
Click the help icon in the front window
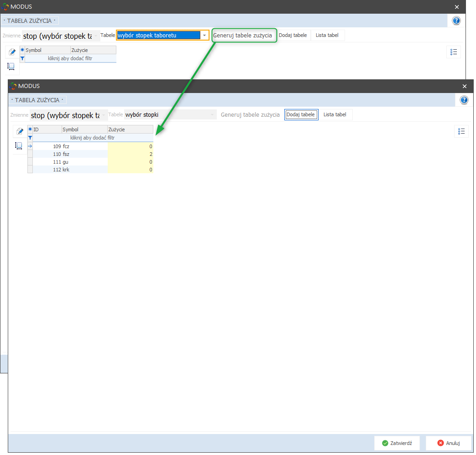[464, 100]
